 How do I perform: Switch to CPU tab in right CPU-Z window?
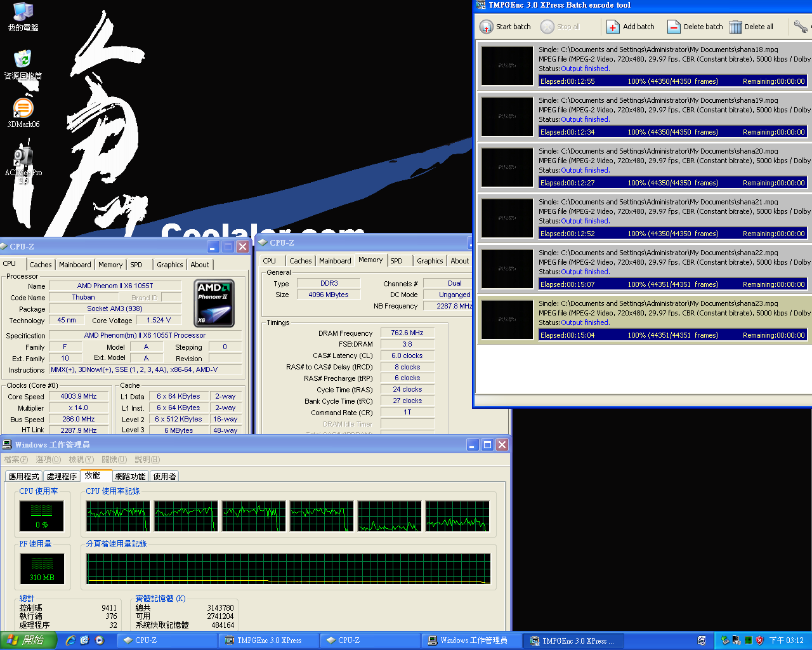point(270,261)
